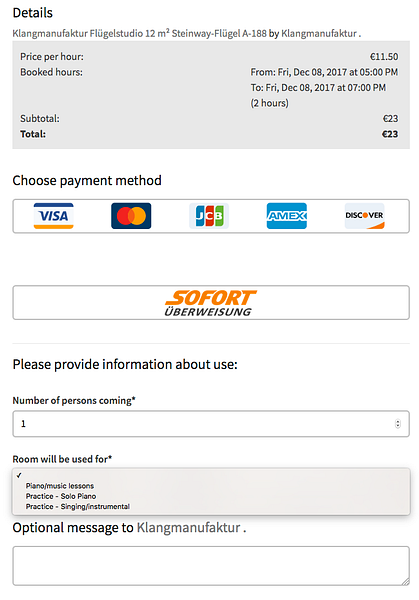Image resolution: width=419 pixels, height=600 pixels.
Task: Increase persons count with stepper up arrow
Action: click(x=398, y=422)
